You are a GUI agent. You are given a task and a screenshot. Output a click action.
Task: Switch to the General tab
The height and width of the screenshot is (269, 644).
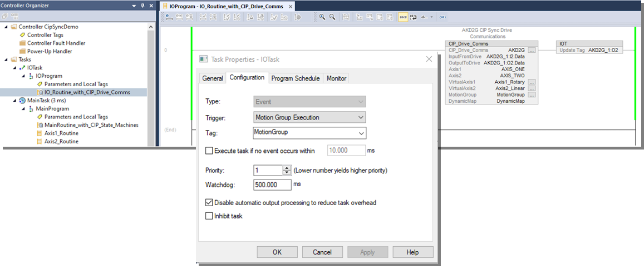point(213,78)
